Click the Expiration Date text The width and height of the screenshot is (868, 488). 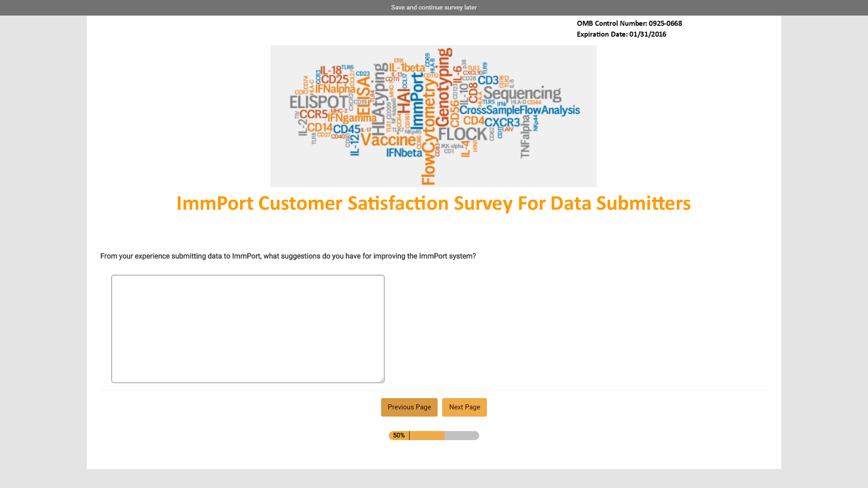pos(621,34)
